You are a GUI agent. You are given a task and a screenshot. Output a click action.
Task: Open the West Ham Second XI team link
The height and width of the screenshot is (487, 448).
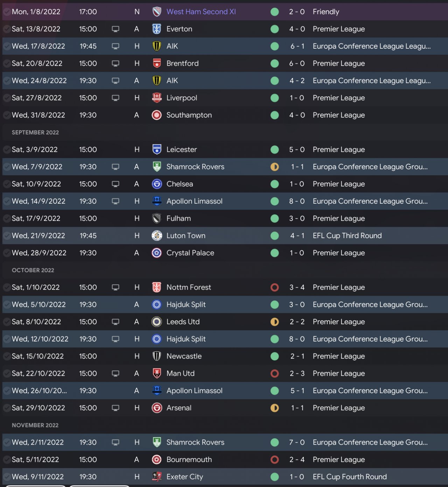[x=201, y=12]
